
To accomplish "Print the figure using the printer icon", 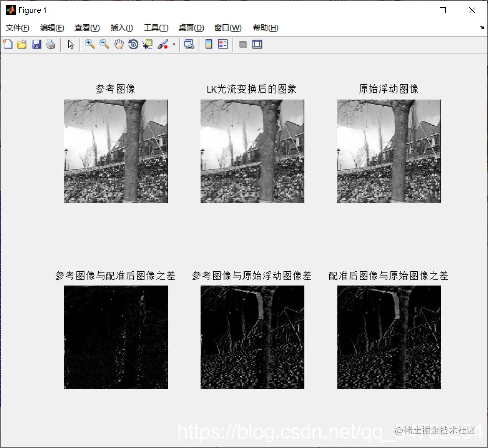I will (51, 44).
